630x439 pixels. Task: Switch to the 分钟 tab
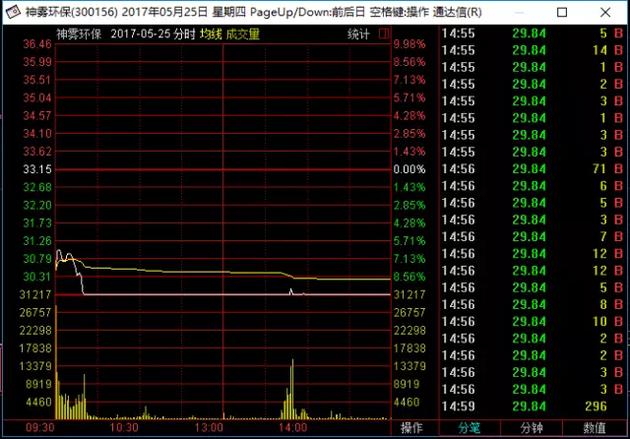[532, 428]
